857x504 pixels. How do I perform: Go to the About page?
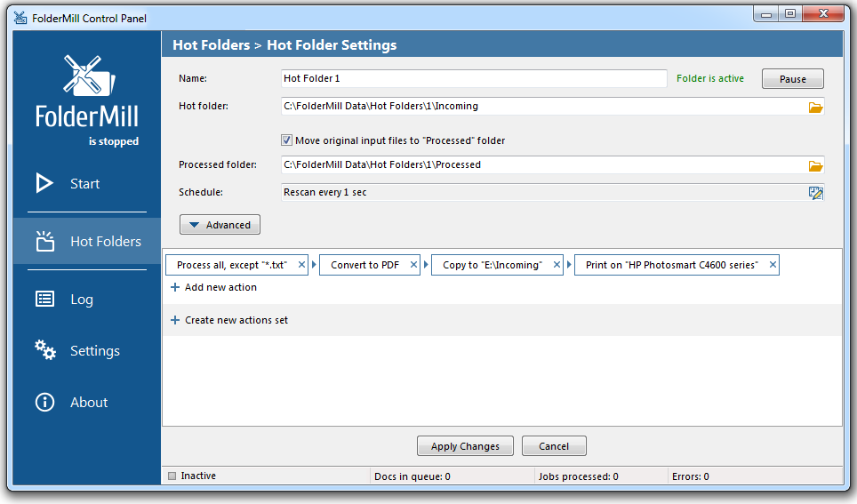click(x=87, y=403)
